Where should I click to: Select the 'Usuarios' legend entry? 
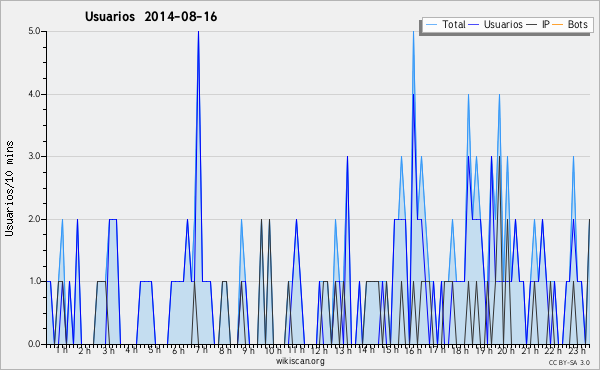click(503, 24)
